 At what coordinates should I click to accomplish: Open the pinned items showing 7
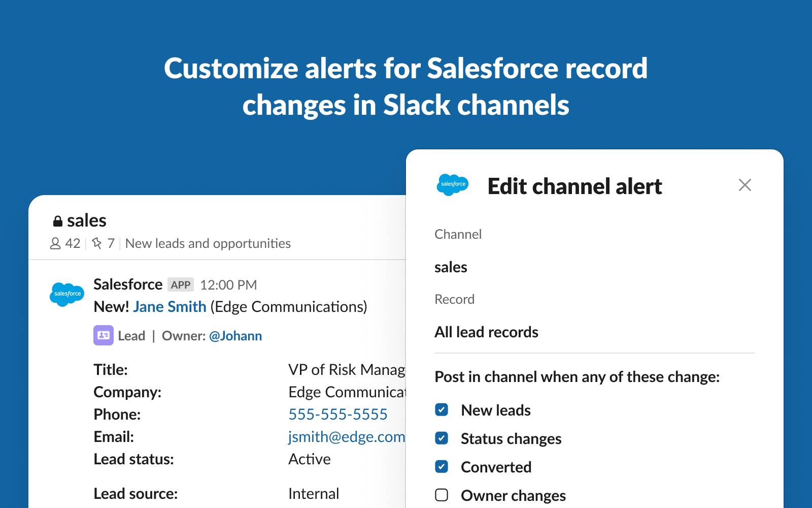(x=103, y=243)
